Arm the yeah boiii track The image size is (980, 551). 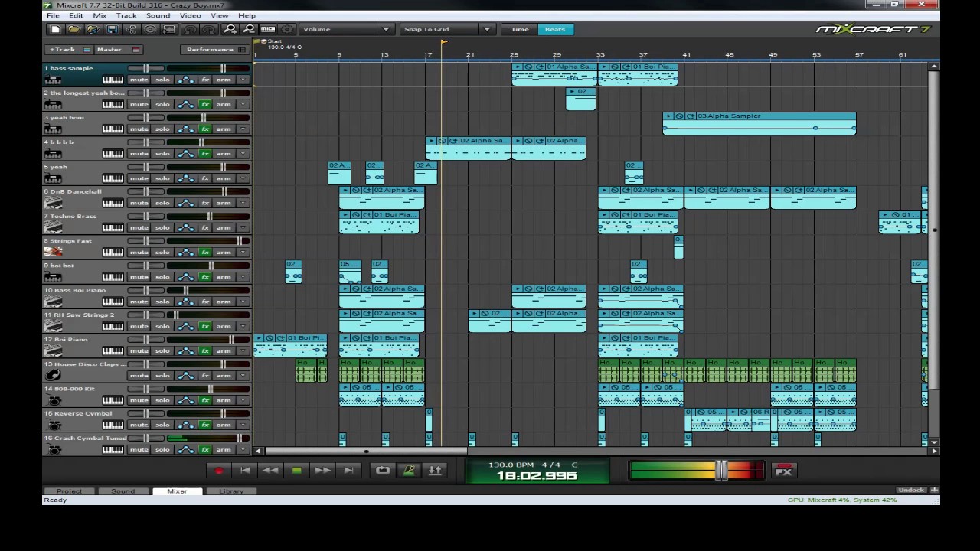point(224,129)
